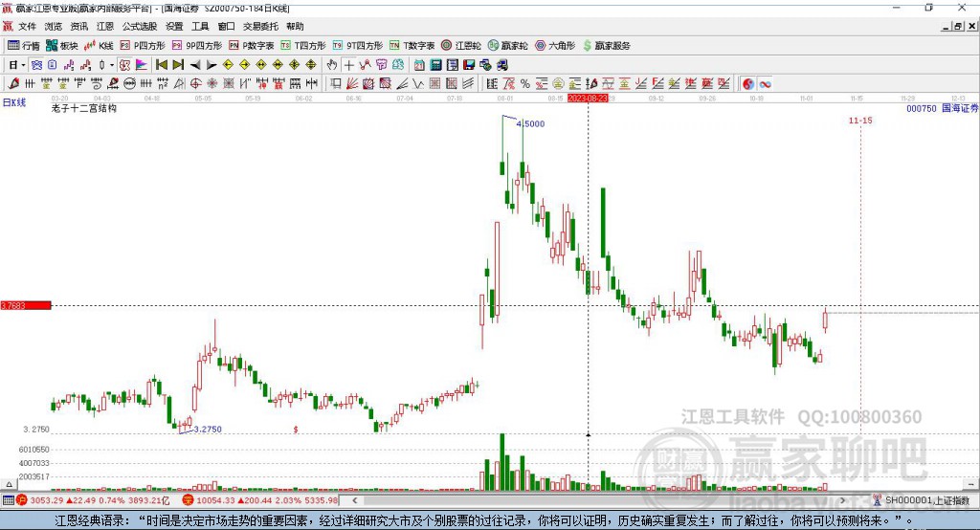Click the 深 Shenzhen index badge
Image resolution: width=980 pixels, height=530 pixels.
188,500
